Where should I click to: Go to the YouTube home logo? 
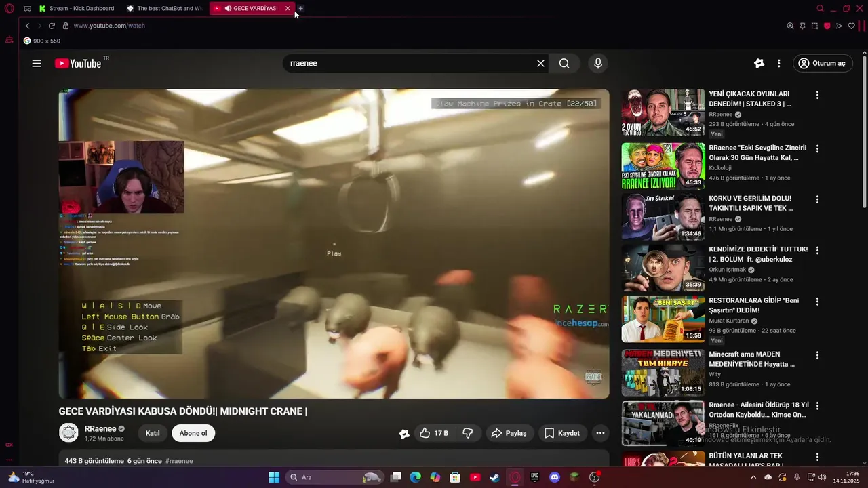tap(78, 63)
